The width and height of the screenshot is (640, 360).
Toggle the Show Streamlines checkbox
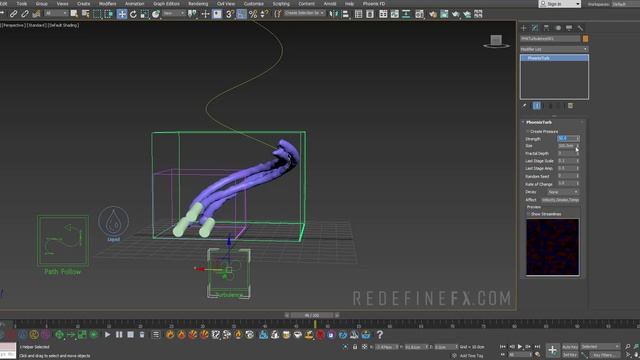528,214
